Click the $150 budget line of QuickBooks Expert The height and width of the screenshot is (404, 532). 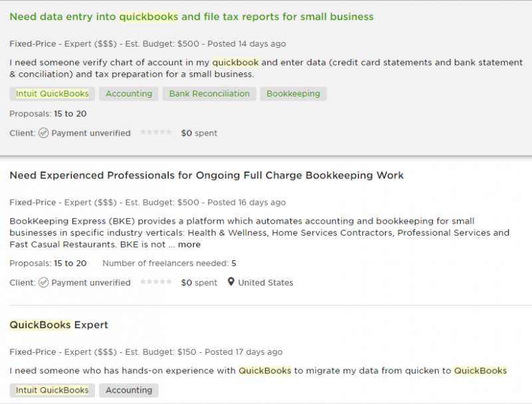click(146, 352)
